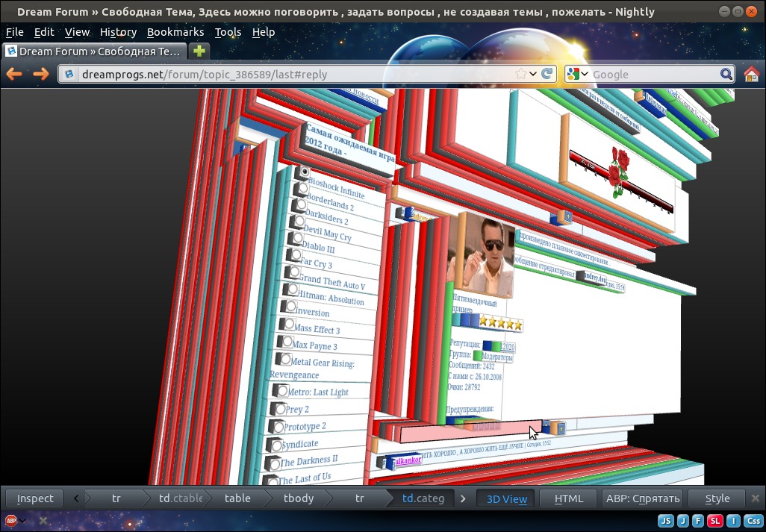Select the Devil May Cry radio button

299,222
